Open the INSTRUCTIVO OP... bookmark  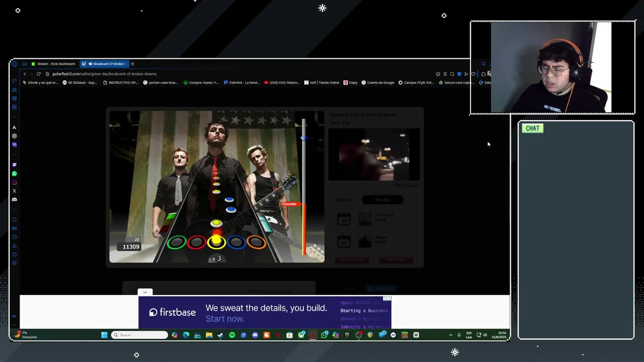tap(120, 82)
